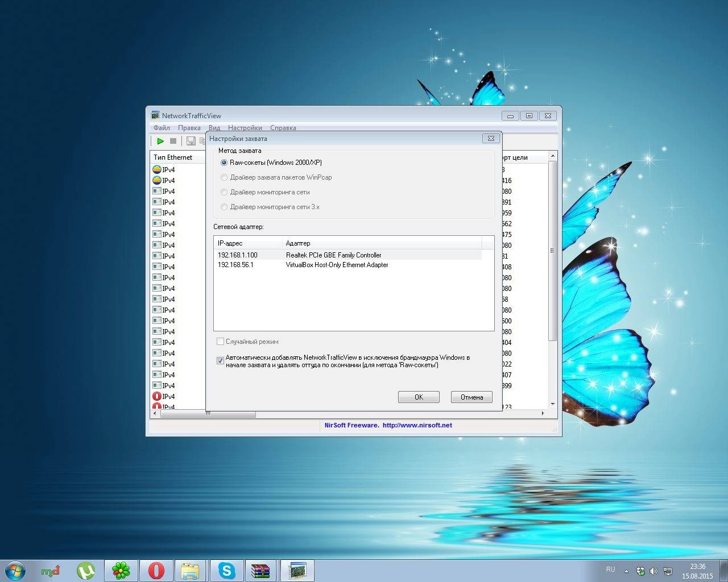This screenshot has height=582, width=728.
Task: Toggle auto-add to Windows firewall exceptions checkbox
Action: tap(220, 361)
